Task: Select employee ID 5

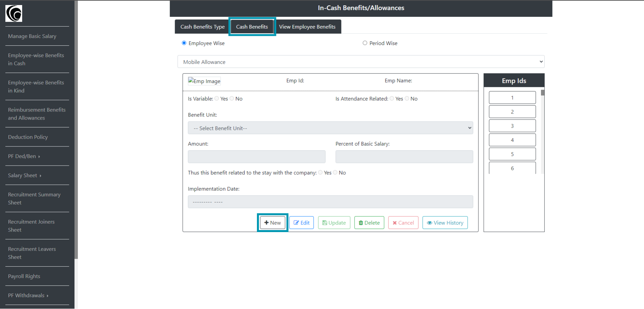Action: click(x=512, y=154)
